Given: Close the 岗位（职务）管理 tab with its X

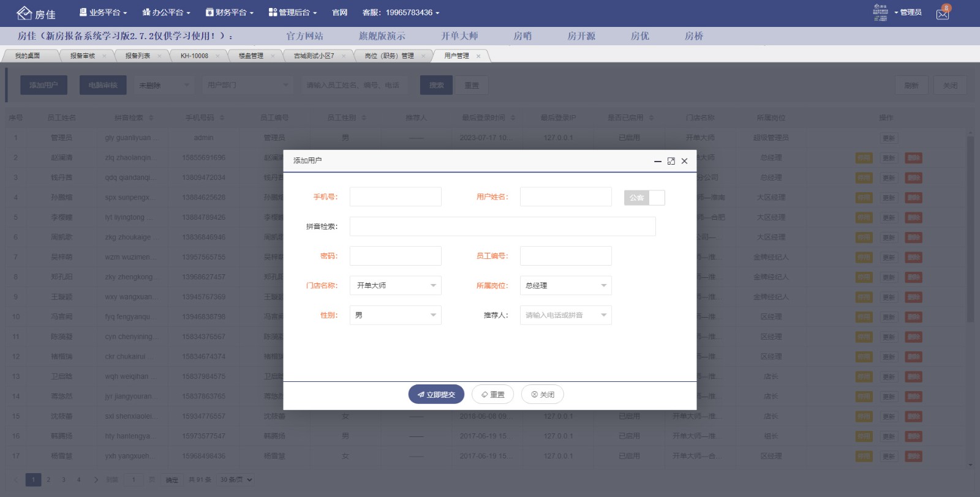Looking at the screenshot, I should click(423, 56).
